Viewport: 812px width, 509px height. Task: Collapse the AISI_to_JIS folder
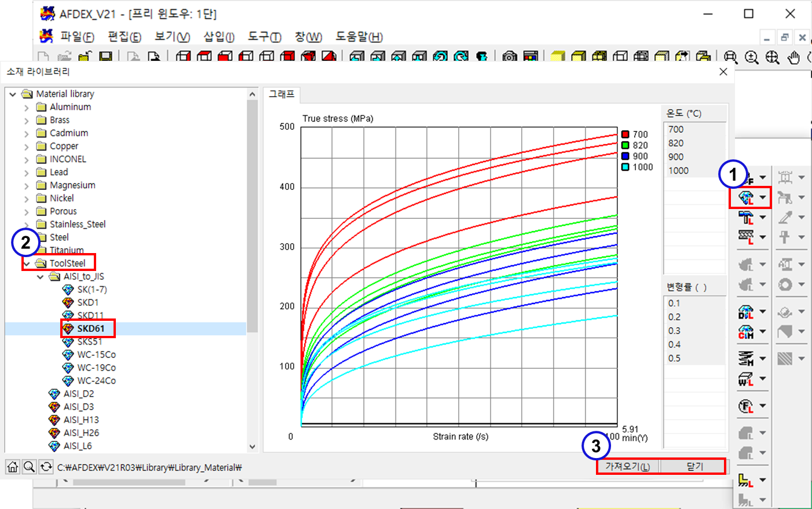(x=41, y=277)
